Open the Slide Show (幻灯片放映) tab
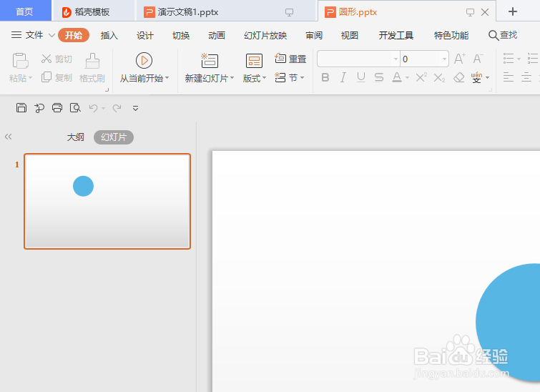 265,35
